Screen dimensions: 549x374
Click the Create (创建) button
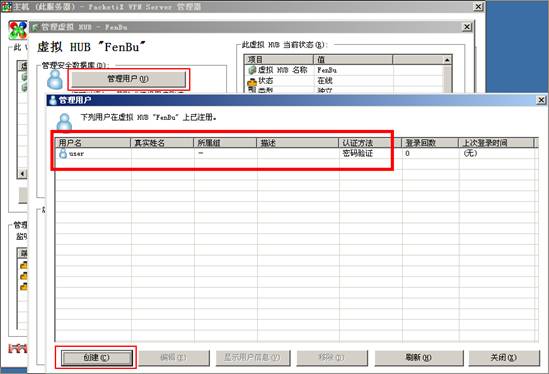point(96,358)
